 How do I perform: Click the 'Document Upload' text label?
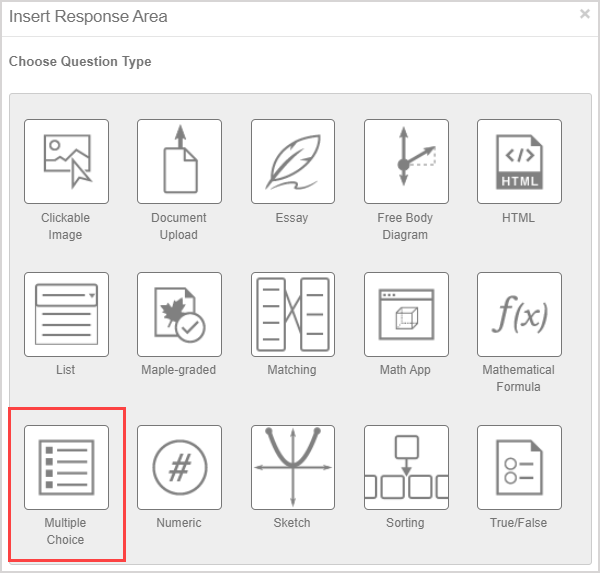click(x=179, y=226)
